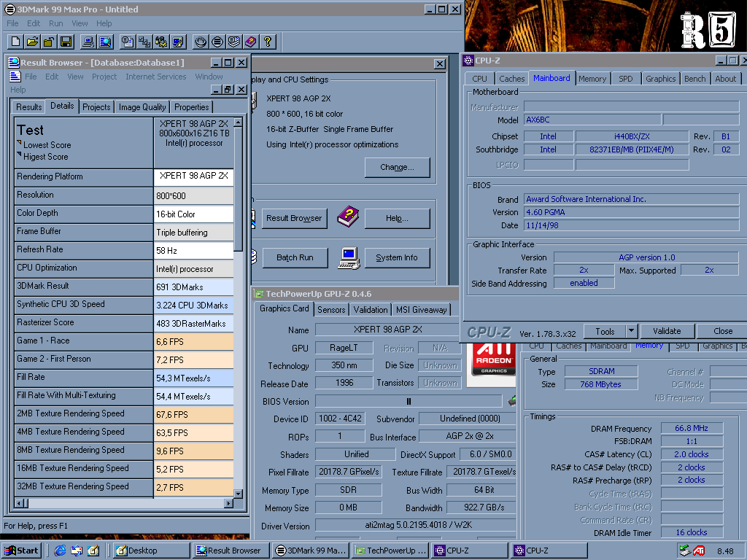Click the BIOS lookup icon in GPU-Z

512,401
